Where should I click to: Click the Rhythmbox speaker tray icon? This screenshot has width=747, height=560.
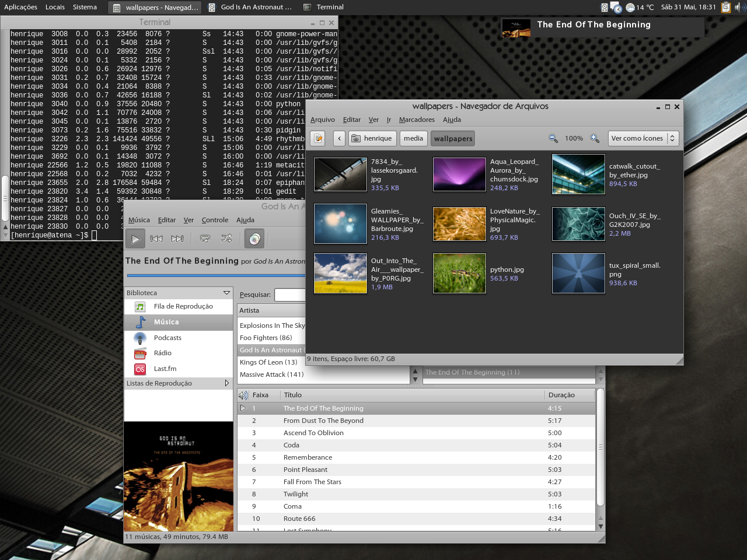(605, 7)
